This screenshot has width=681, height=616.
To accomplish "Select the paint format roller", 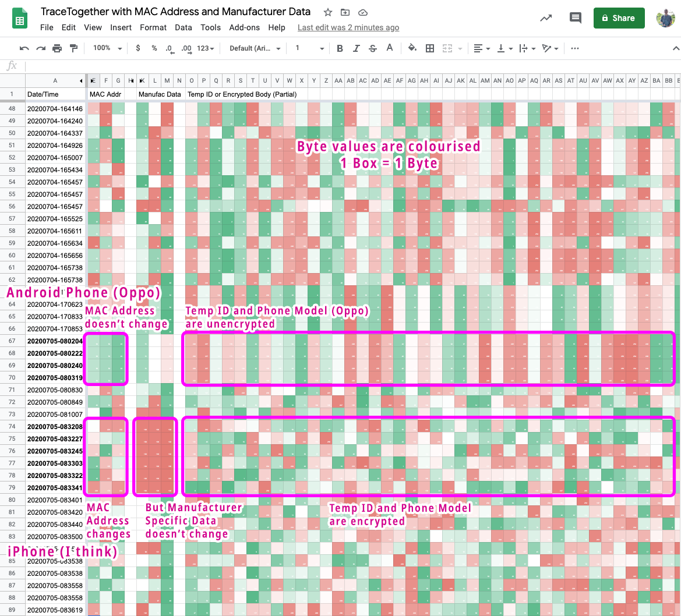I will coord(73,48).
